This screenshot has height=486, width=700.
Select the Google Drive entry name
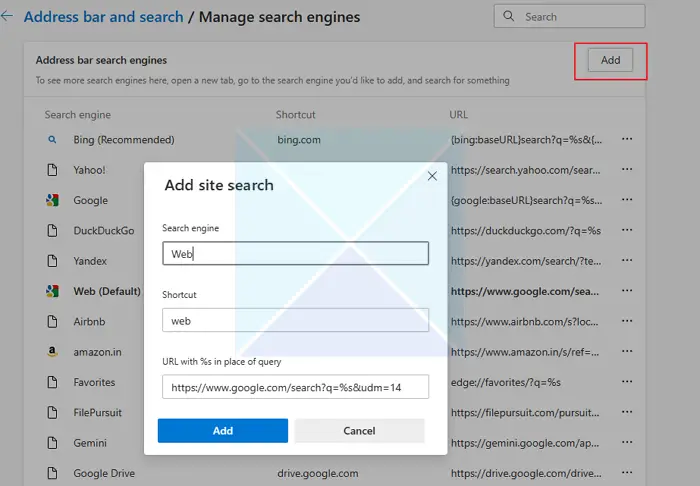point(104,473)
